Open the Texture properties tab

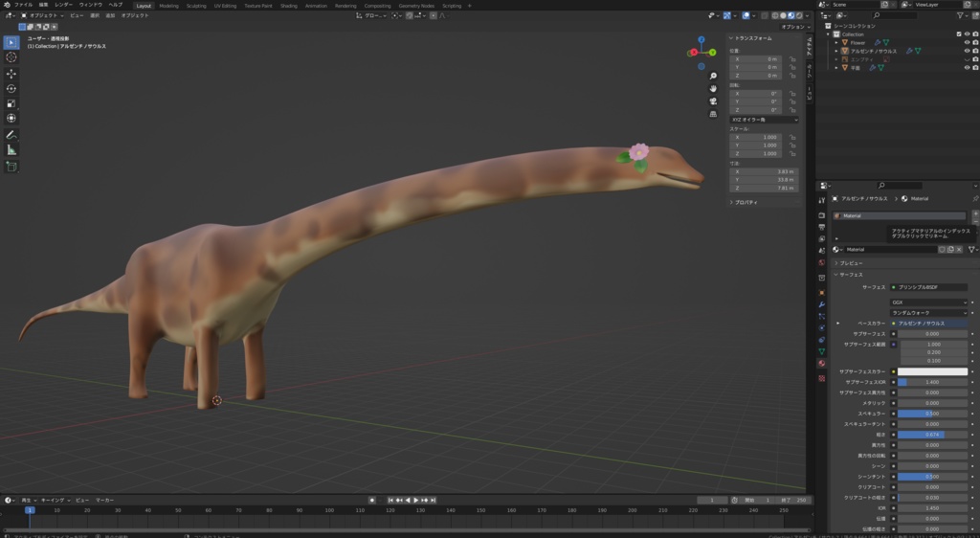pos(822,379)
